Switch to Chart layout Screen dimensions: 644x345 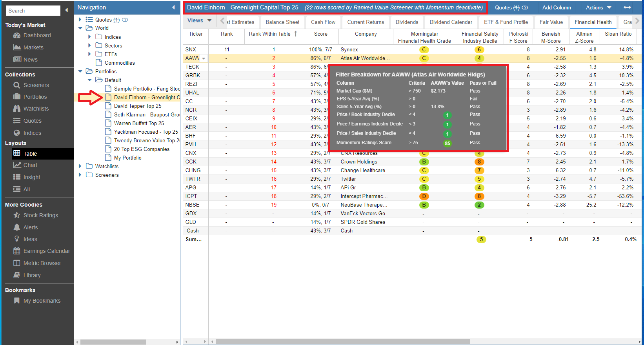(30, 165)
